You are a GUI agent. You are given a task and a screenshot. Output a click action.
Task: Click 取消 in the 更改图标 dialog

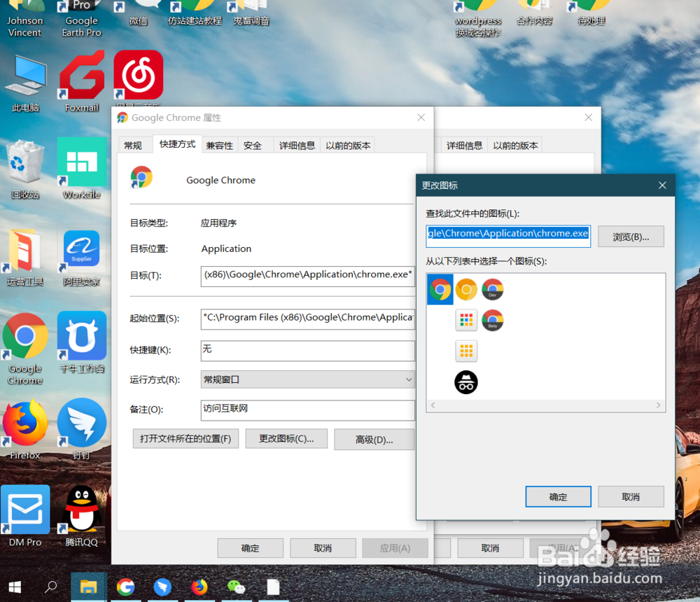631,496
